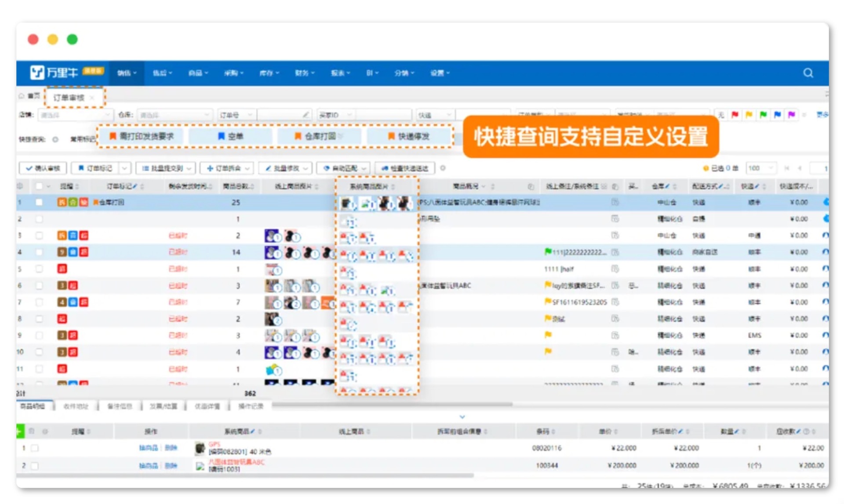Jump to the first page with pagination arrow

tap(786, 168)
